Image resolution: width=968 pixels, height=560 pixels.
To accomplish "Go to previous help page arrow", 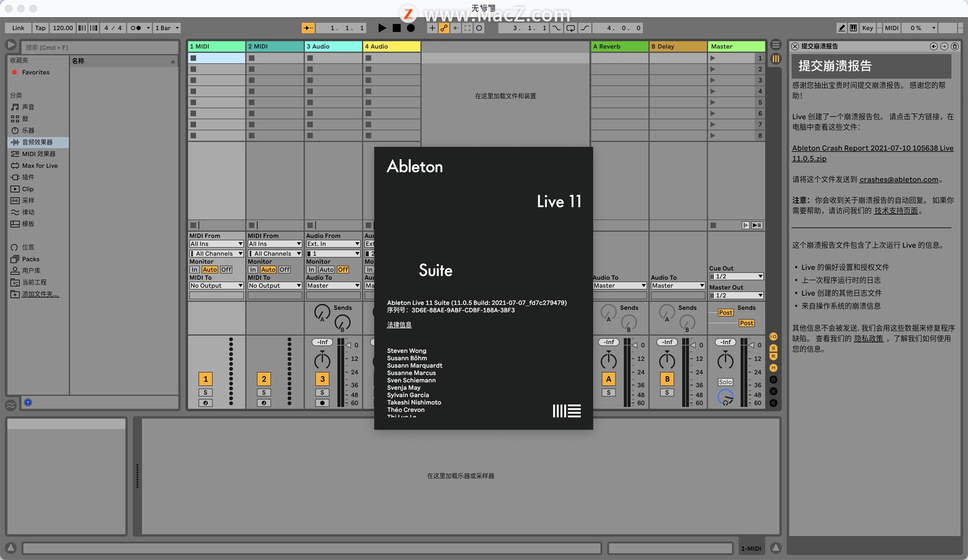I will pos(934,46).
